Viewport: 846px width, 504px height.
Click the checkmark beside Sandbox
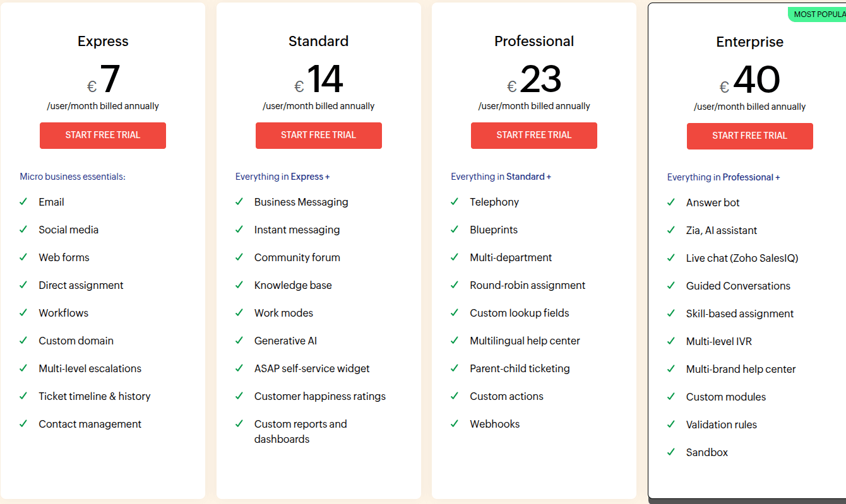(x=671, y=452)
